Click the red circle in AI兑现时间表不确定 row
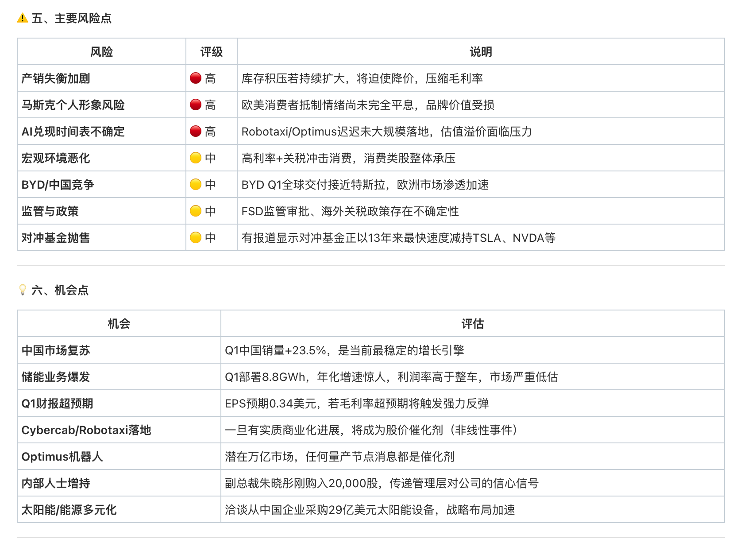Screen dimensions: 756x543 coord(196,132)
